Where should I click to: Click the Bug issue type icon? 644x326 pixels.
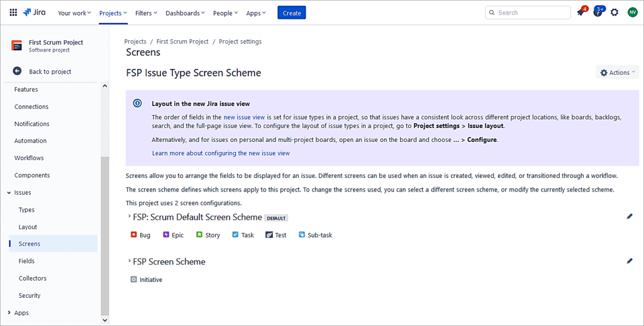[133, 234]
